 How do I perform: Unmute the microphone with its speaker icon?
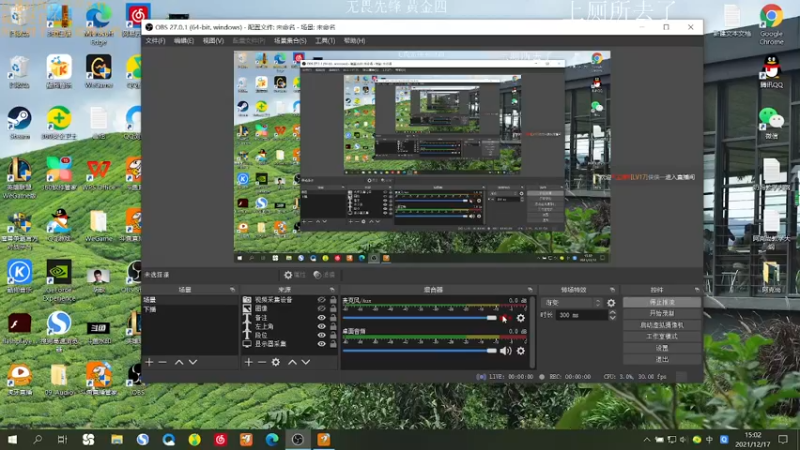tap(505, 318)
